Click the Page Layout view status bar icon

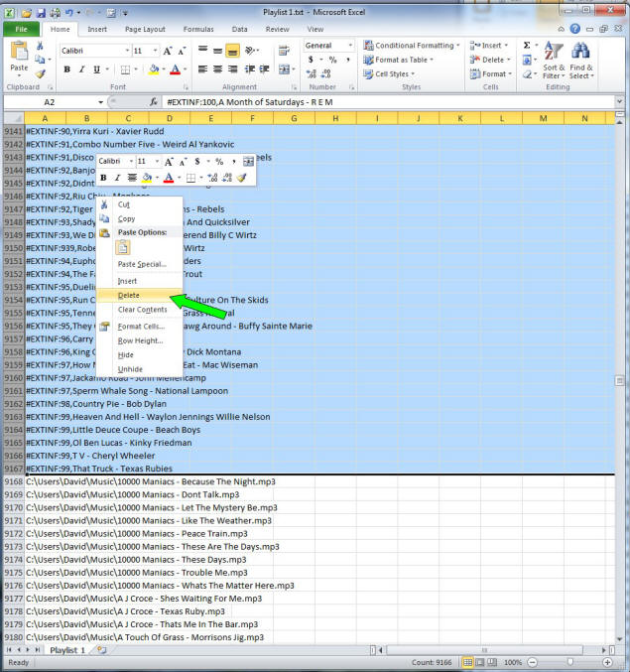click(x=480, y=663)
